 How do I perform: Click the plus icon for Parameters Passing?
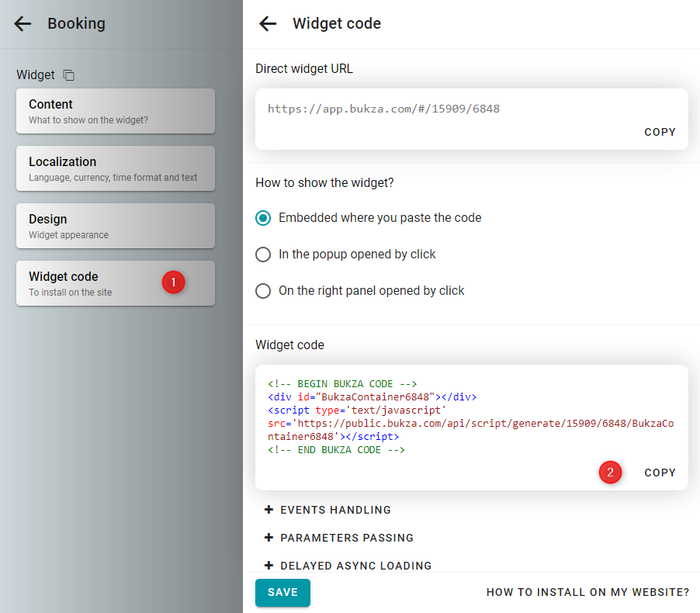point(269,538)
